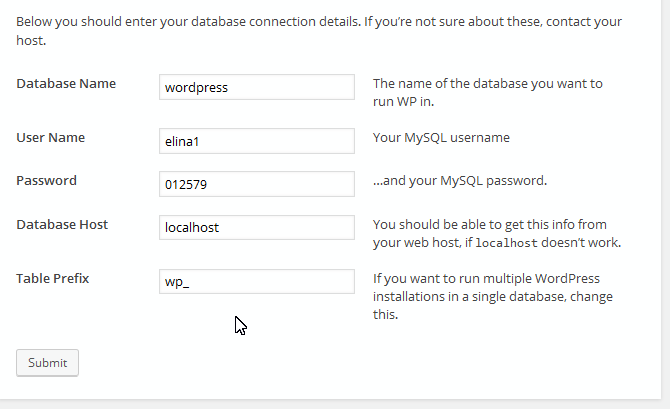This screenshot has width=670, height=409.
Task: Click the 'User Name' label
Action: (51, 138)
